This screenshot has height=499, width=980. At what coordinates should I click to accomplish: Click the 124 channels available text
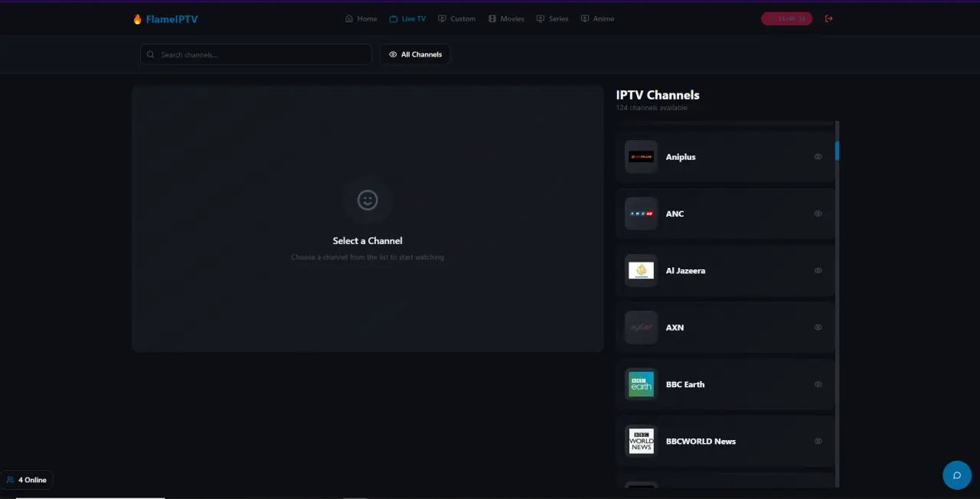coord(652,108)
